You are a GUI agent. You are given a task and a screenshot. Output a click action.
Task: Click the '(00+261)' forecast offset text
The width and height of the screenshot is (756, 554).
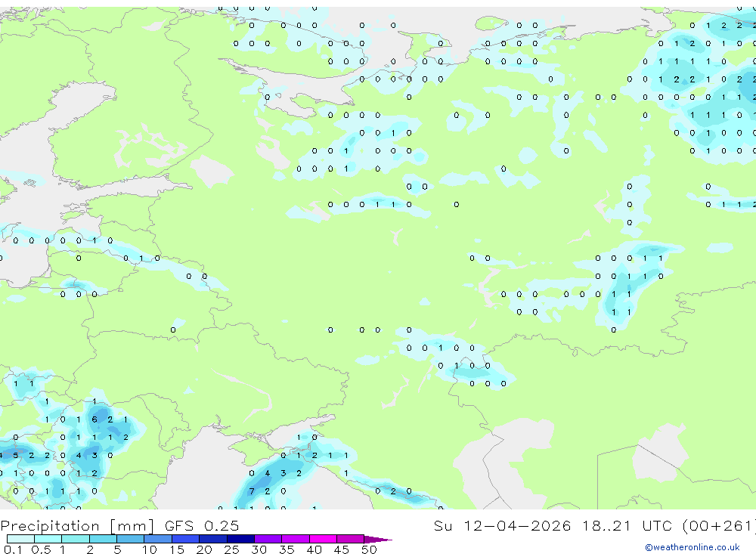pyautogui.click(x=720, y=526)
